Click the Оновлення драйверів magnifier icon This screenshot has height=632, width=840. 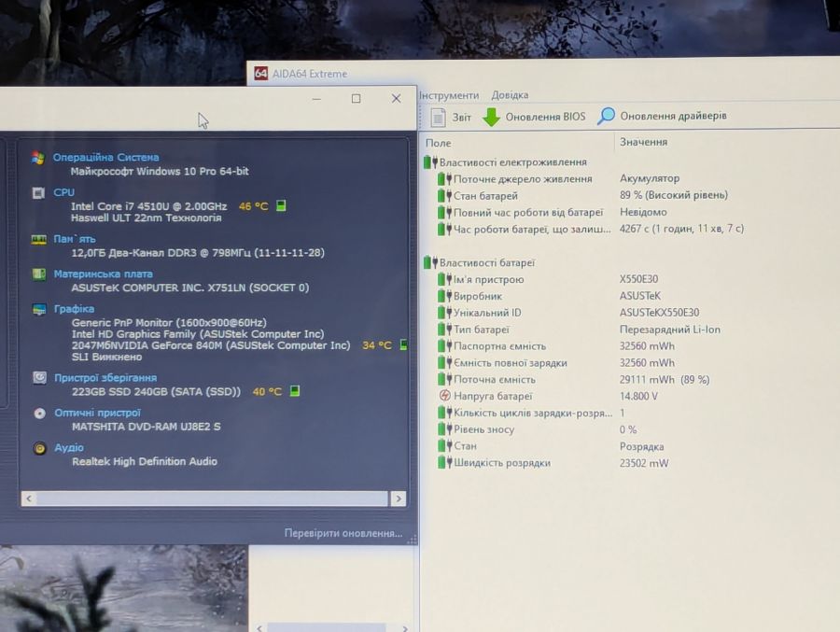click(606, 116)
